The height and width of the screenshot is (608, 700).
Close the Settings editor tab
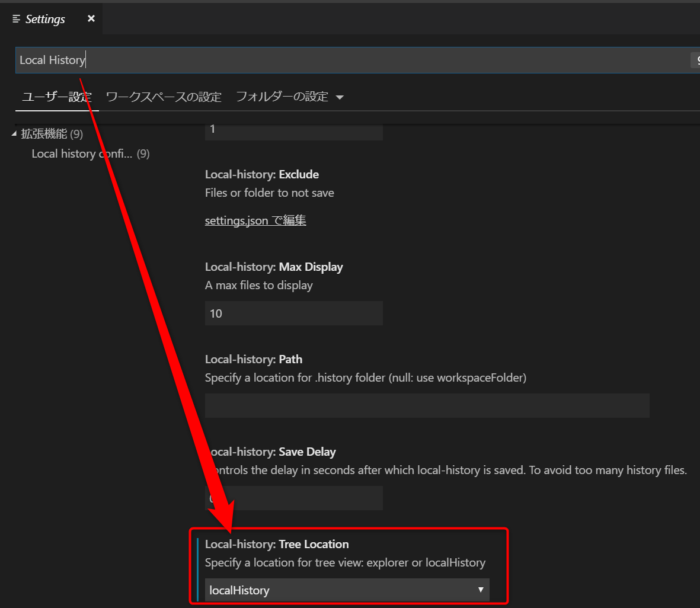click(91, 19)
